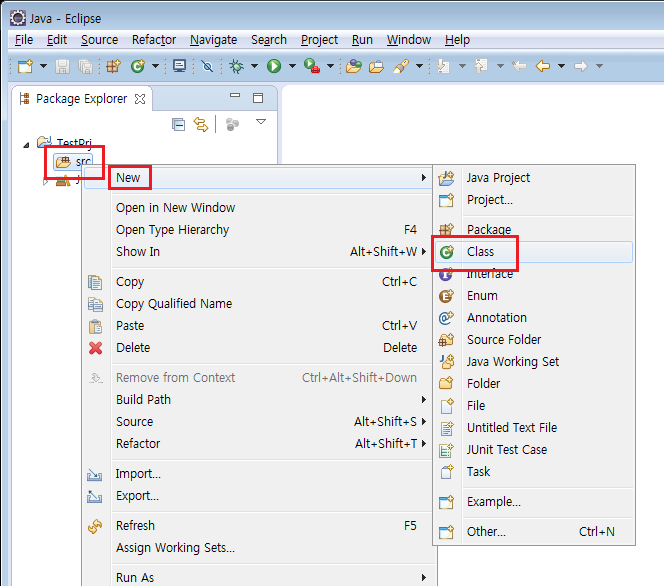Select the src folder in the tree
This screenshot has width=664, height=586.
[x=73, y=161]
